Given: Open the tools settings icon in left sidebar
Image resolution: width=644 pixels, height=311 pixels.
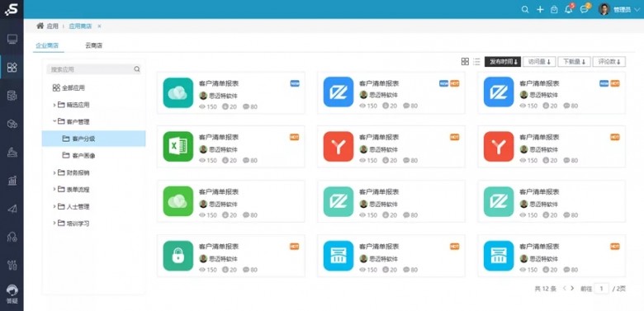Looking at the screenshot, I should point(12,265).
